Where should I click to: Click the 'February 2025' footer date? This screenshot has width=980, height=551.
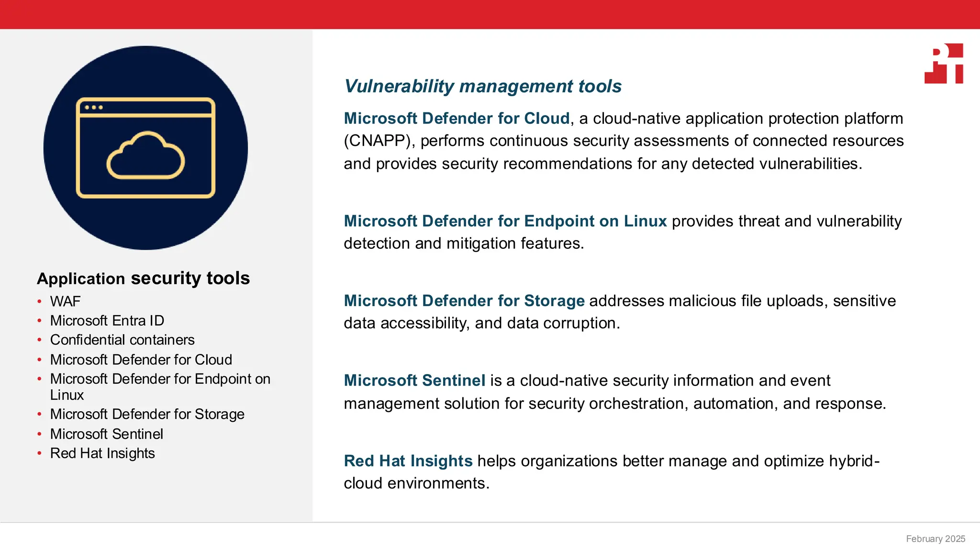[x=935, y=539]
